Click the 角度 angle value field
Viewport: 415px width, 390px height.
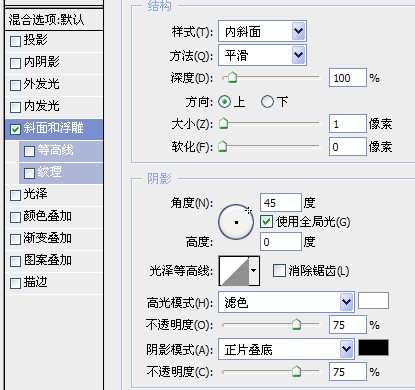pos(281,203)
